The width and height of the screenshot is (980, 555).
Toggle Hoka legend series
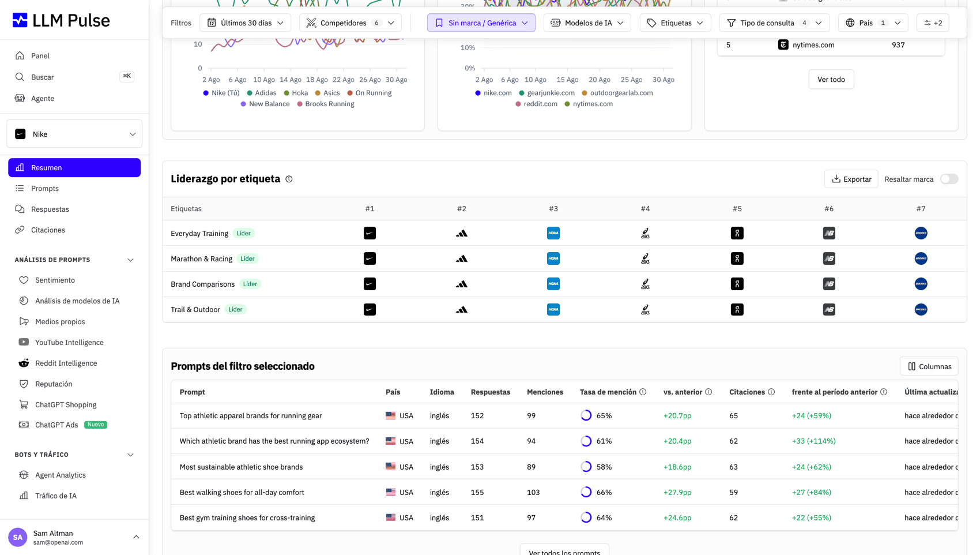click(296, 93)
